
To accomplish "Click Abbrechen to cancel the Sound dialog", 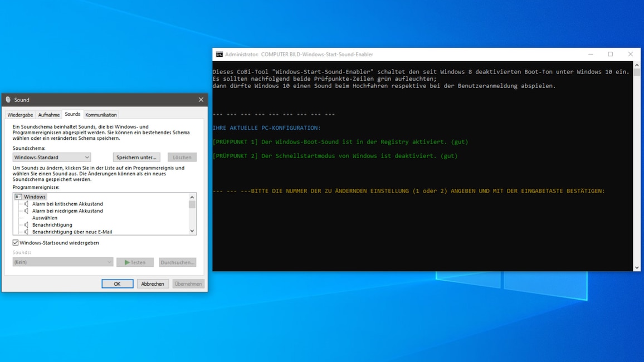I will click(153, 283).
